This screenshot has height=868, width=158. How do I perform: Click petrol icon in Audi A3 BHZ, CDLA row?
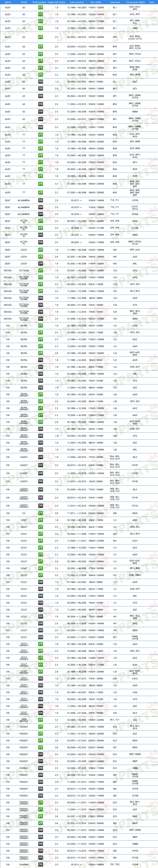coord(40,54)
